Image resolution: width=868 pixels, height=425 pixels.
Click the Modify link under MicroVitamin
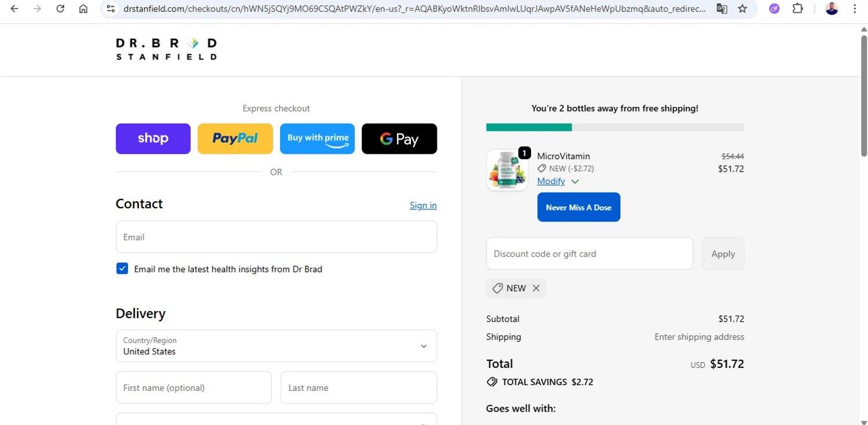pos(551,181)
